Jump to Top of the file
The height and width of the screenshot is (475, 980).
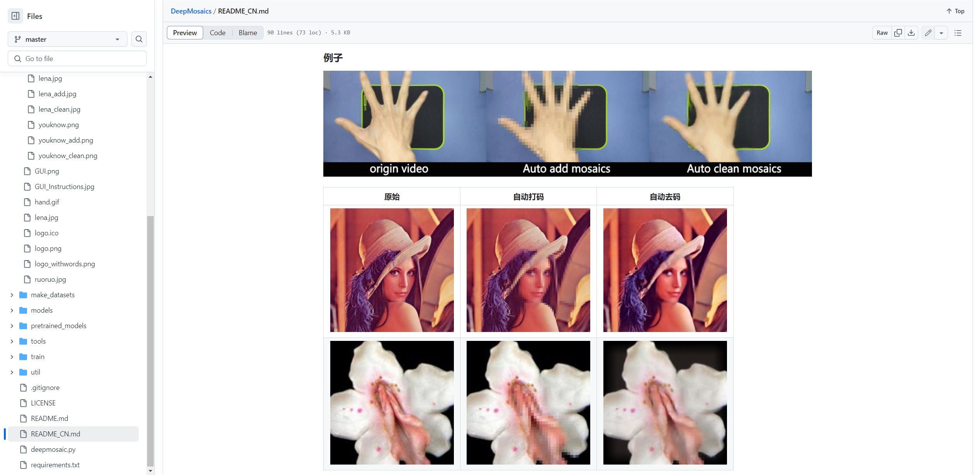(x=955, y=11)
